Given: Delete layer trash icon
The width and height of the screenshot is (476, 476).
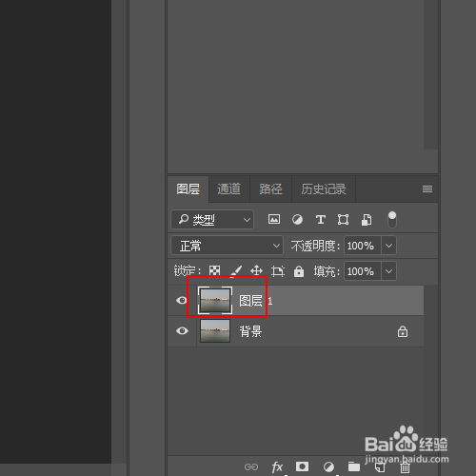Looking at the screenshot, I should coord(405,467).
